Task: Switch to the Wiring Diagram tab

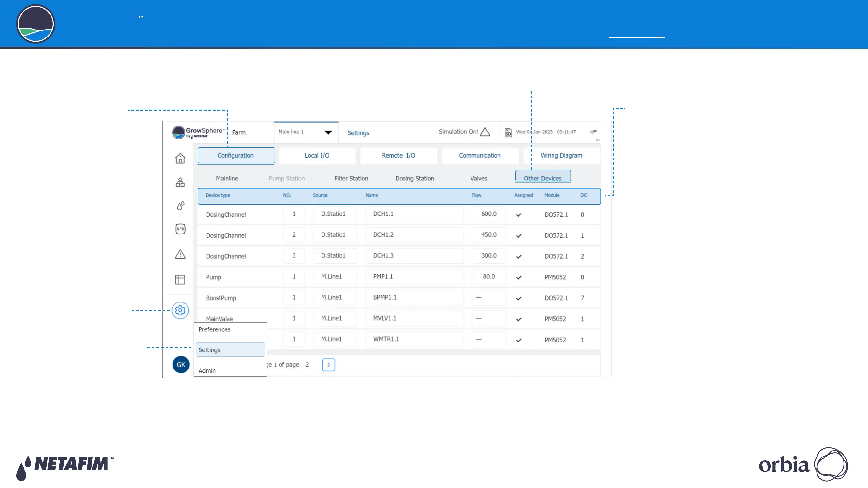Action: pyautogui.click(x=561, y=155)
